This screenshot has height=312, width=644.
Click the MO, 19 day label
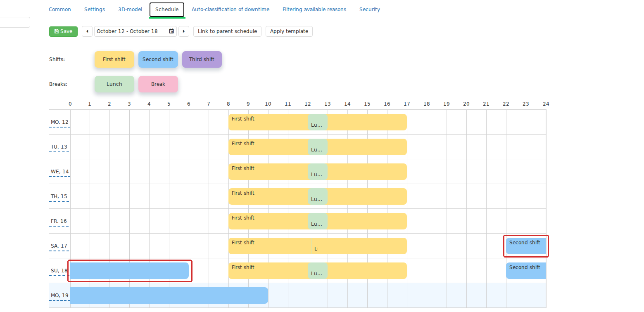tap(59, 295)
